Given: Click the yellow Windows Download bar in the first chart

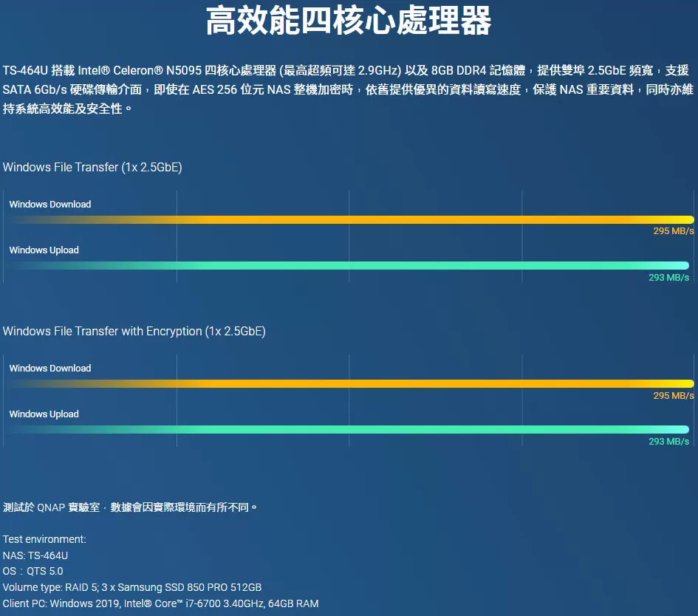Looking at the screenshot, I should tap(352, 220).
